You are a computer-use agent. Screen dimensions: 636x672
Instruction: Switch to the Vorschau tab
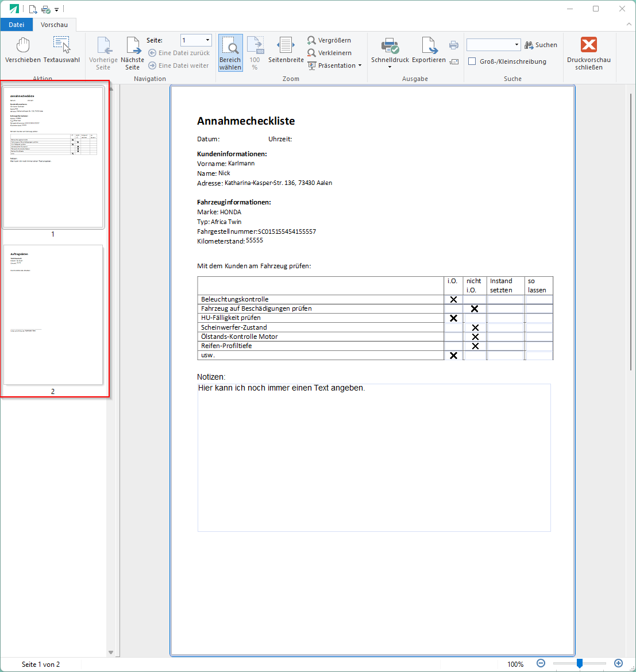click(x=54, y=25)
